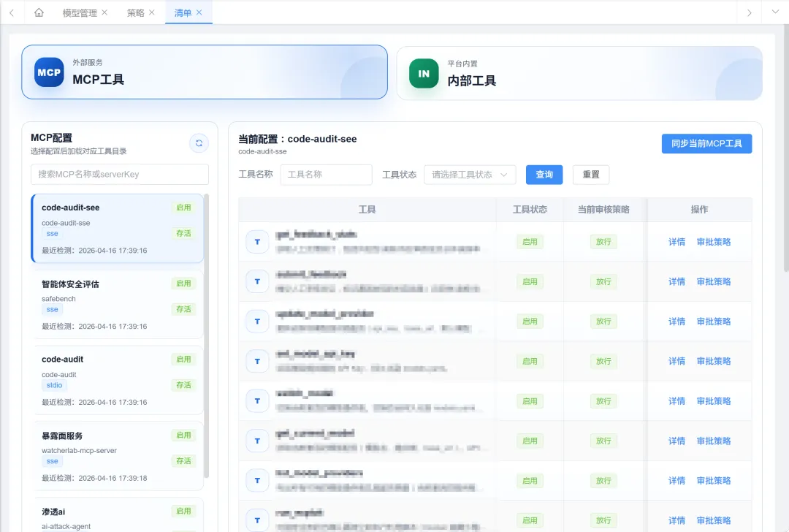Click the 工具 column header
Viewport: 789px width, 532px height.
367,210
